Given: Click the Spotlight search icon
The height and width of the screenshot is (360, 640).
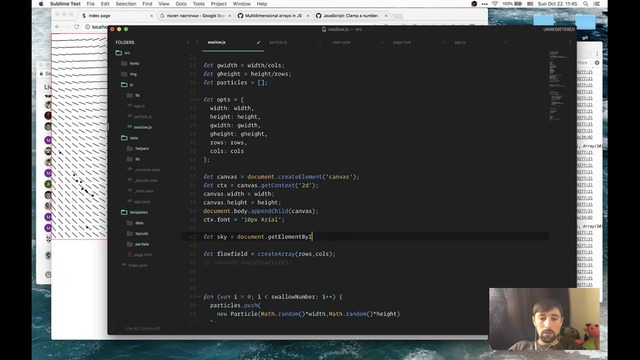Looking at the screenshot, I should 586,4.
